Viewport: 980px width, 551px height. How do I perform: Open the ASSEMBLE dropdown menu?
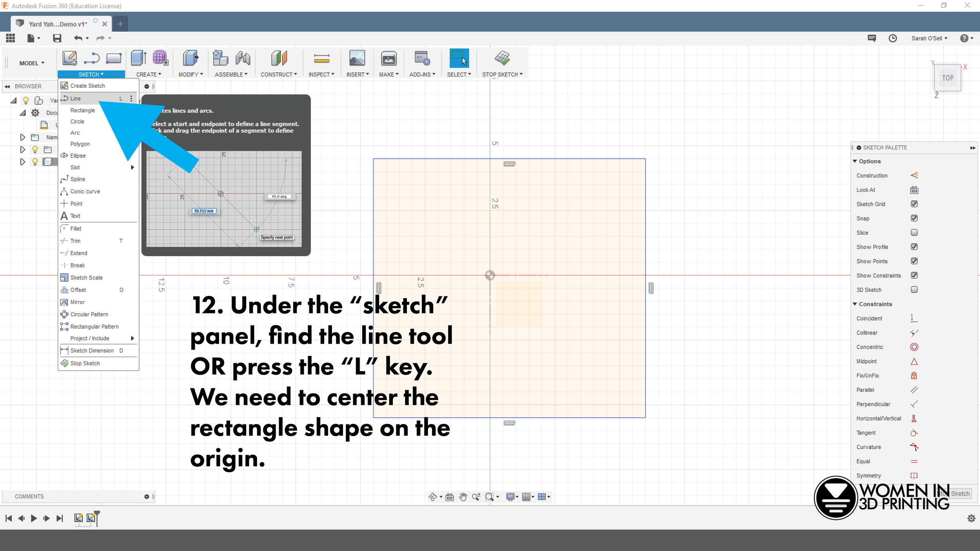(x=231, y=74)
